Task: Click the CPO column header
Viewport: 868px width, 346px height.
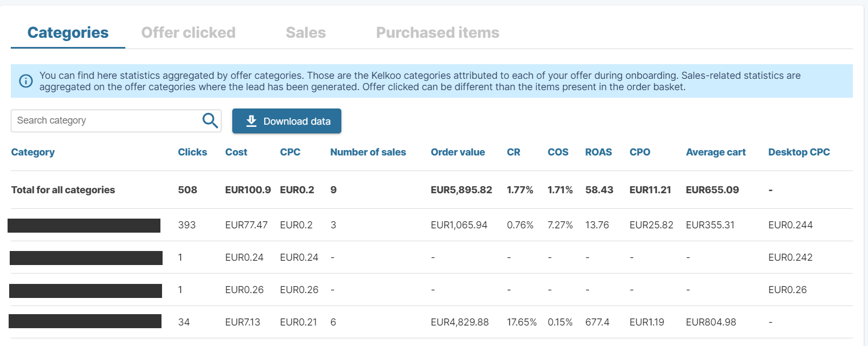Action: pyautogui.click(x=640, y=152)
